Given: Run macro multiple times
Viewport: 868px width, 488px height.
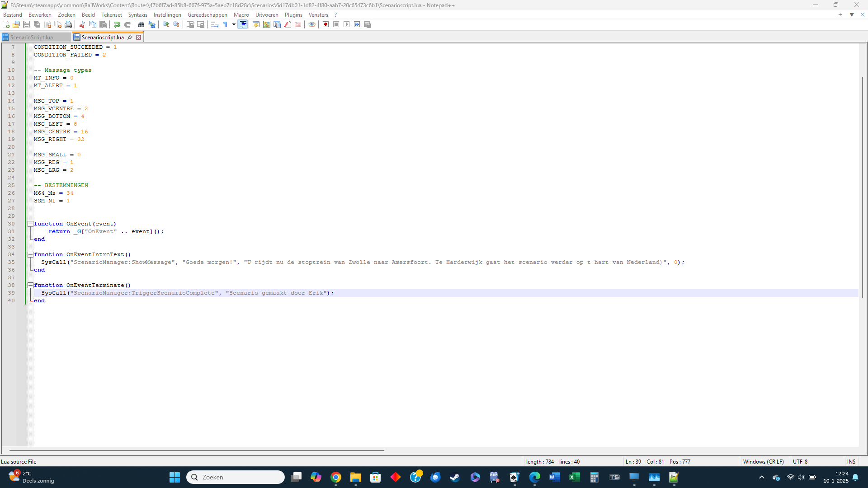Looking at the screenshot, I should (357, 24).
